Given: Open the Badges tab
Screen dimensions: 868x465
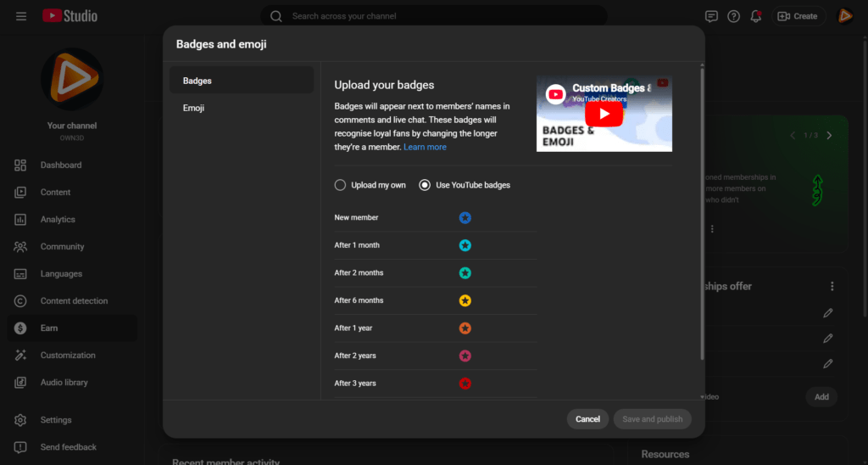Looking at the screenshot, I should pos(198,81).
